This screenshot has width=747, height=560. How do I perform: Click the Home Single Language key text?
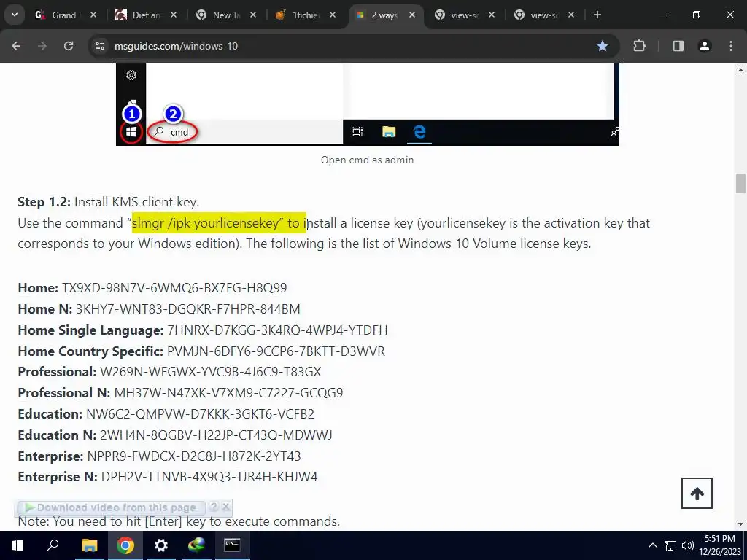(x=277, y=330)
